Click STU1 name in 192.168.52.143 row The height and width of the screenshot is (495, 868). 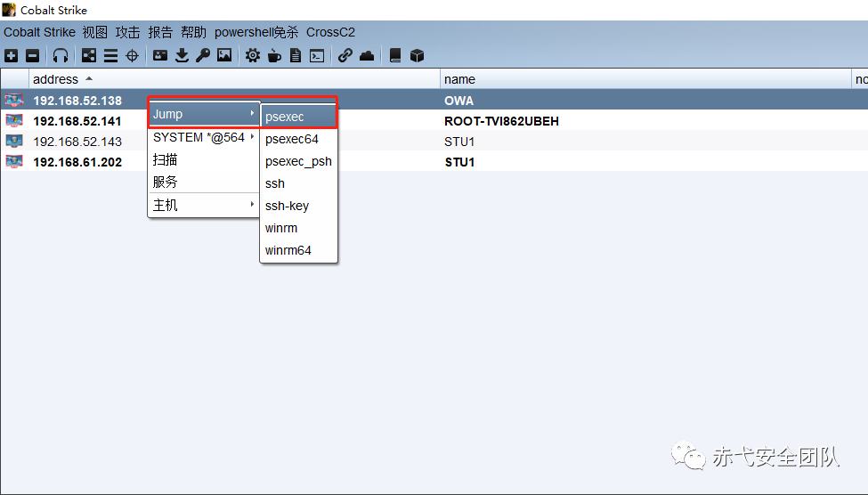(x=459, y=142)
